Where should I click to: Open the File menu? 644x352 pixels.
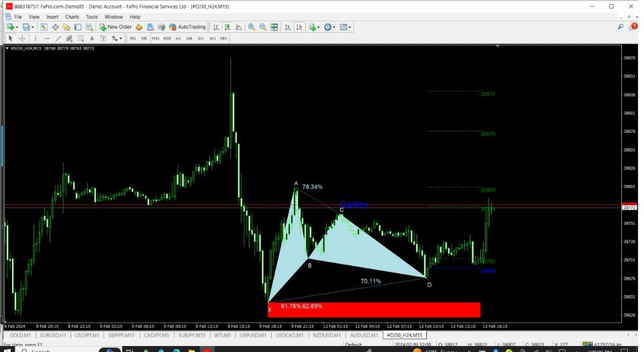pyautogui.click(x=18, y=17)
